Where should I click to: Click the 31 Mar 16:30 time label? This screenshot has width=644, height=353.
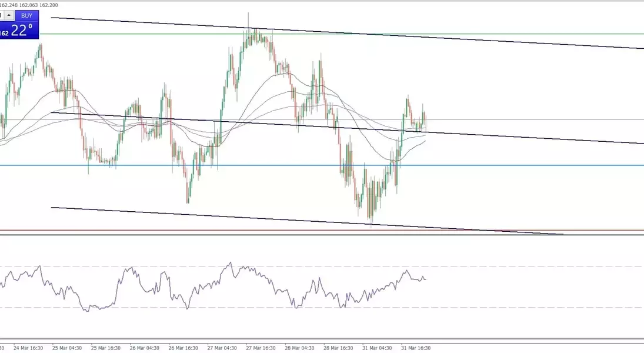(x=416, y=348)
